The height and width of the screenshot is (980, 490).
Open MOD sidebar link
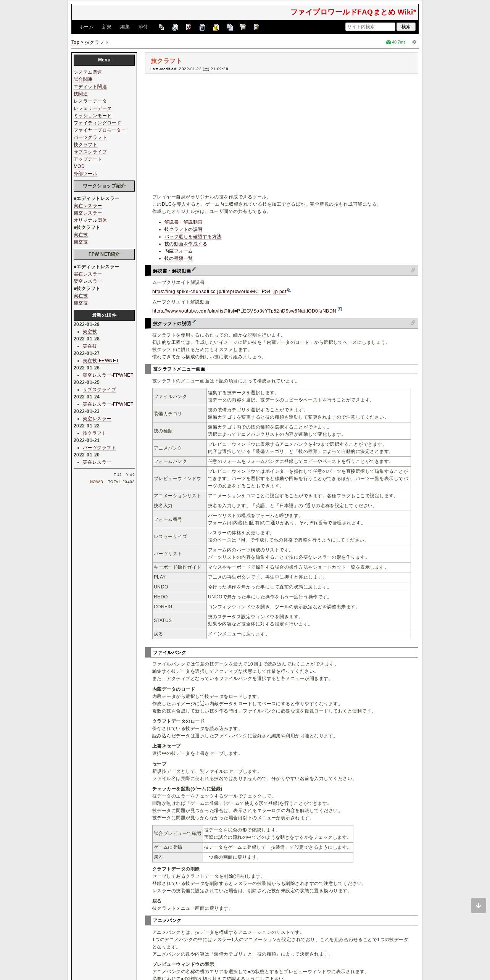click(79, 166)
